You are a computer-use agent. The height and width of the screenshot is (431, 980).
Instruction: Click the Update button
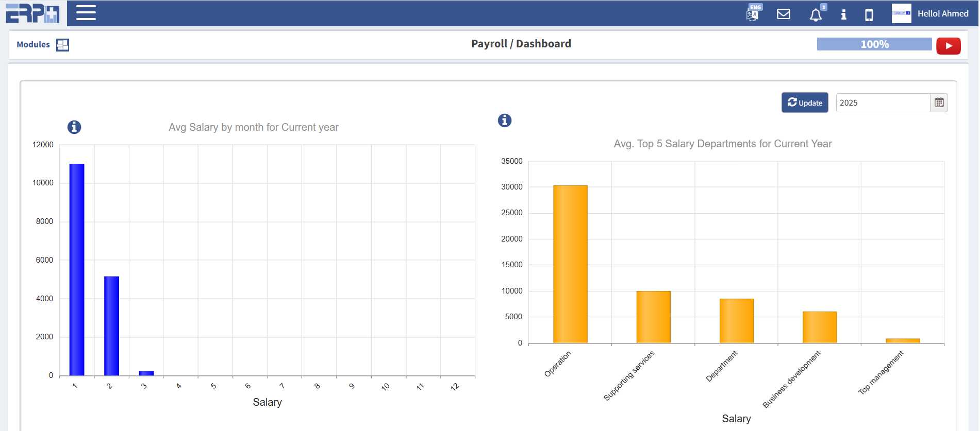(x=805, y=103)
